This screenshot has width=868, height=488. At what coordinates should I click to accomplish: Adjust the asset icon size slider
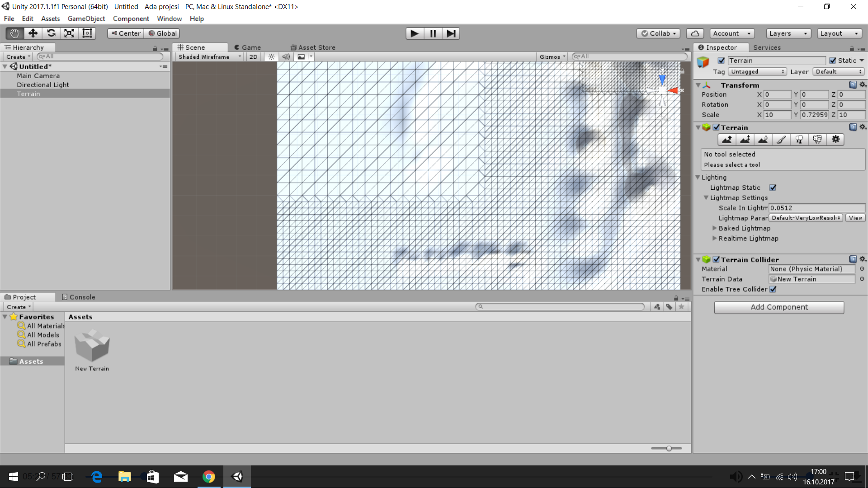(668, 448)
